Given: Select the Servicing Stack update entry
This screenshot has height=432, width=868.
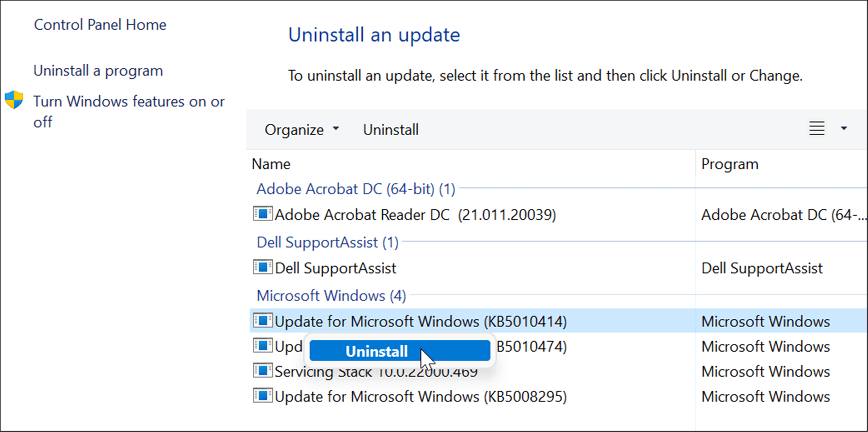Looking at the screenshot, I should 562,371.
